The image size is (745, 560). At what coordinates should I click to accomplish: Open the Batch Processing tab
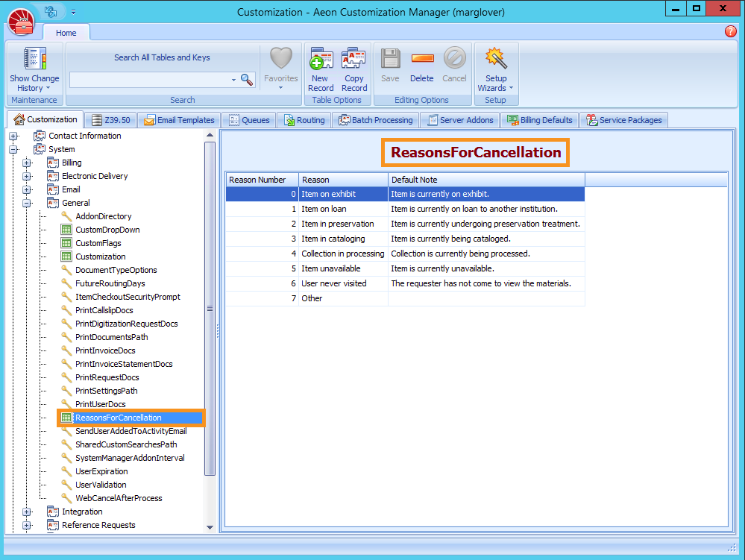pyautogui.click(x=375, y=119)
